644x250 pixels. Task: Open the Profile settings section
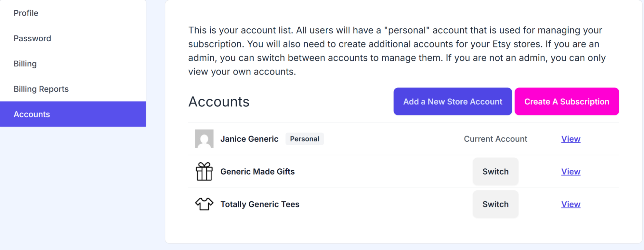click(x=26, y=13)
